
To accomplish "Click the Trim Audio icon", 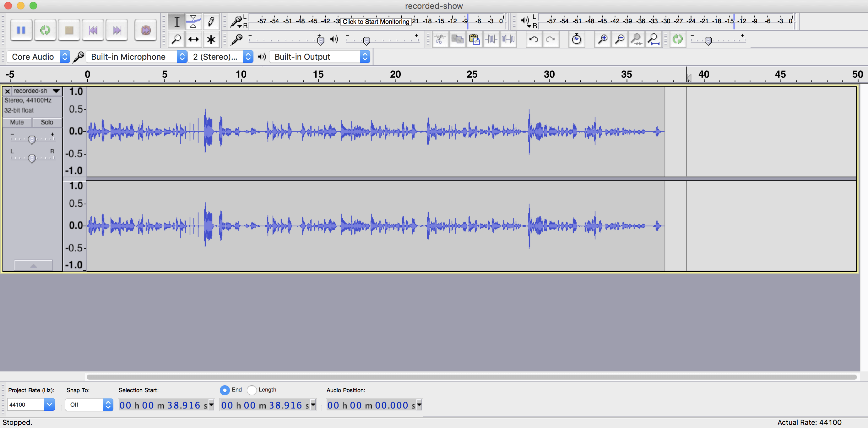I will point(491,40).
